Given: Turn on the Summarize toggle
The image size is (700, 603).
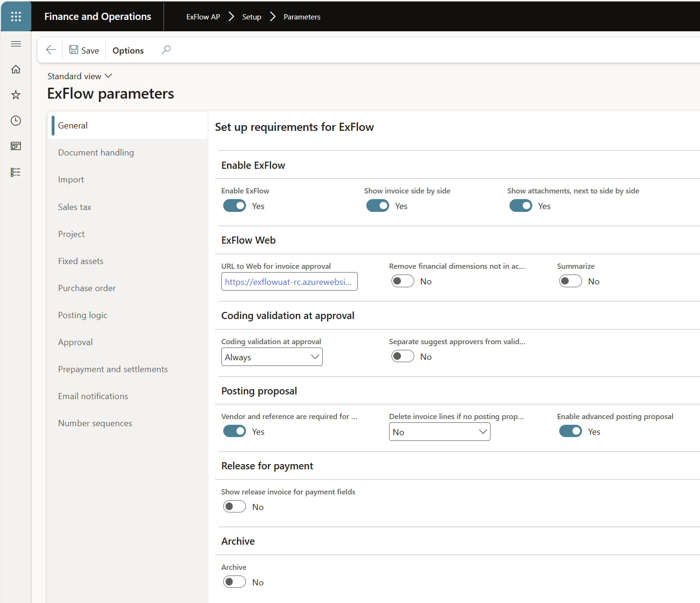Looking at the screenshot, I should [x=570, y=281].
